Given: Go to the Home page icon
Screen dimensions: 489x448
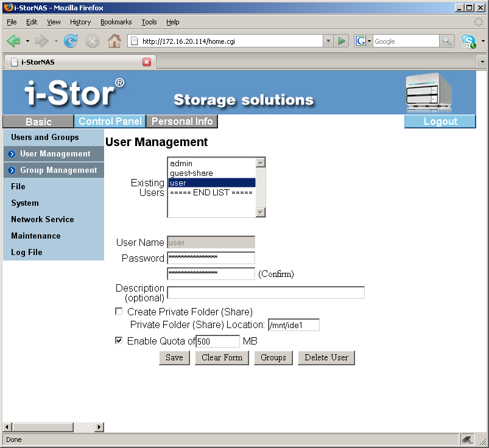Looking at the screenshot, I should coord(114,41).
